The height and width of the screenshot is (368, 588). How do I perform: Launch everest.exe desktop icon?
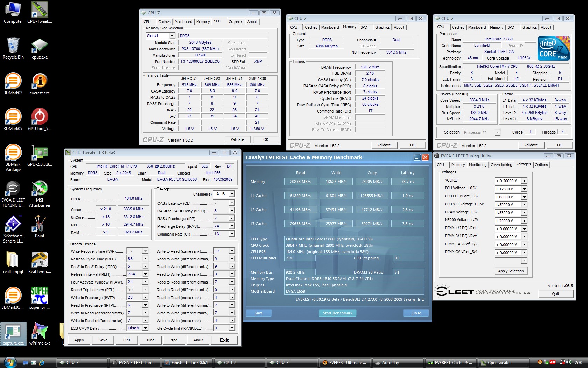tap(40, 84)
